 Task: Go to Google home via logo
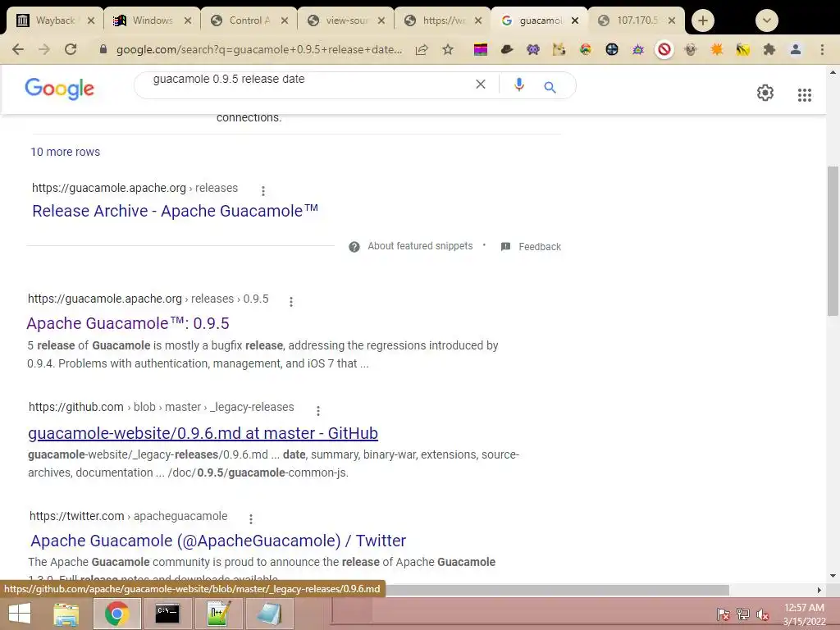click(x=59, y=89)
